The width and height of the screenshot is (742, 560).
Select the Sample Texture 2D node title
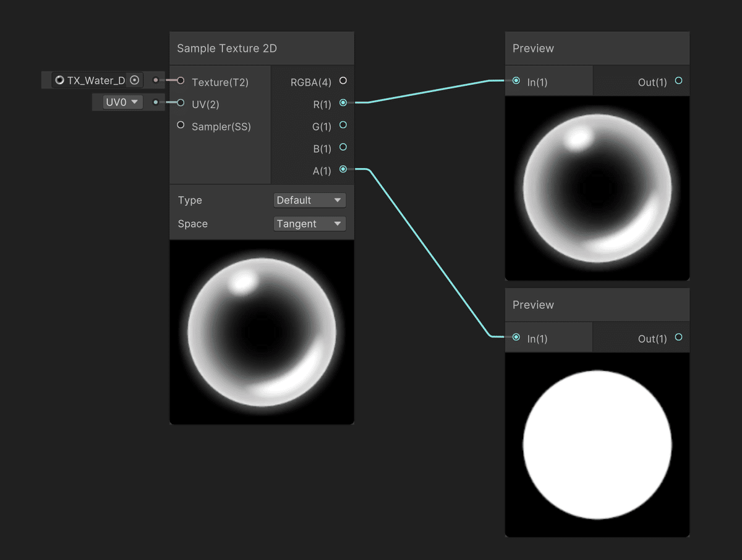point(226,48)
